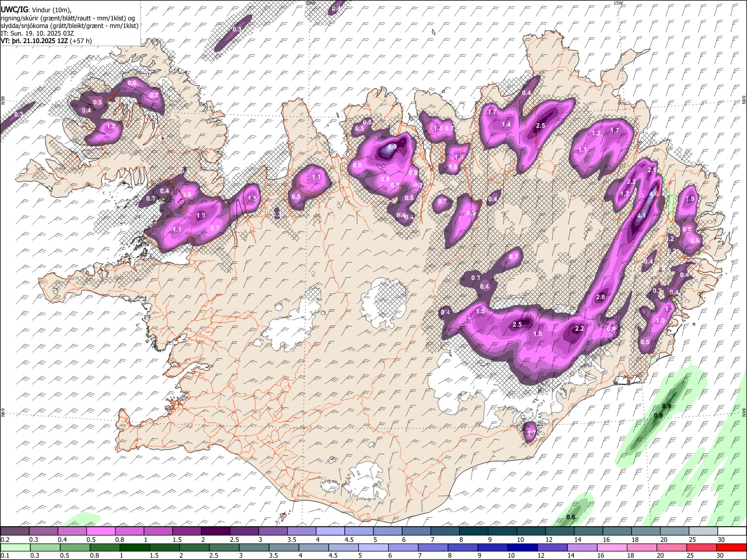Click the valid time "VT: þri. 21.10.2025 12Z"
The width and height of the screenshot is (747, 560).
[x=34, y=41]
